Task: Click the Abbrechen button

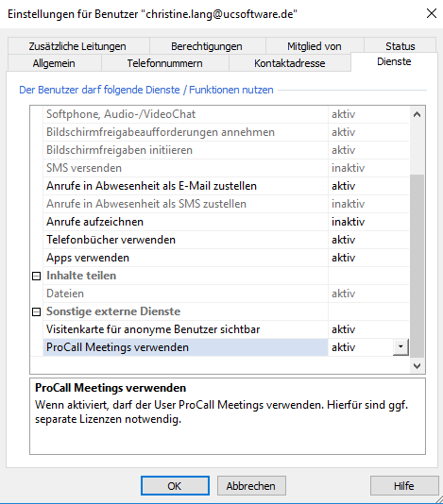Action: click(x=251, y=486)
